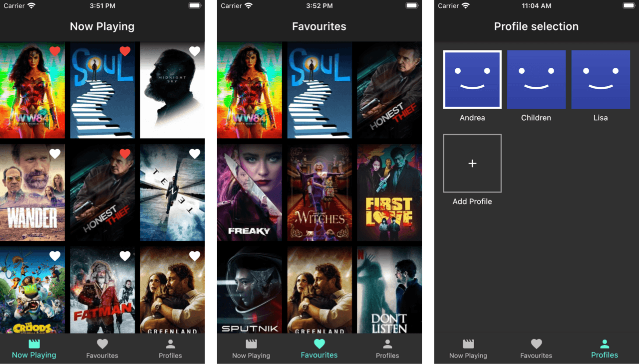This screenshot has width=639, height=364.
Task: Open the Fatman movie poster
Action: (102, 290)
